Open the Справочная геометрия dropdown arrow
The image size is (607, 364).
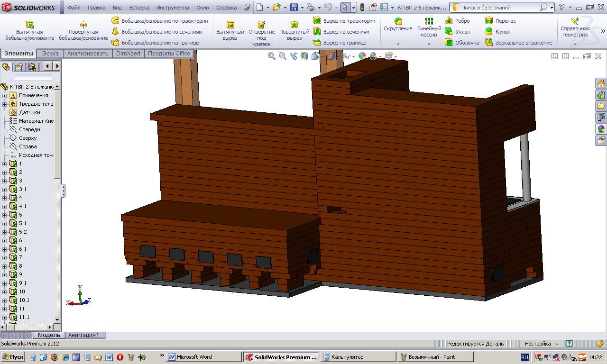[575, 44]
